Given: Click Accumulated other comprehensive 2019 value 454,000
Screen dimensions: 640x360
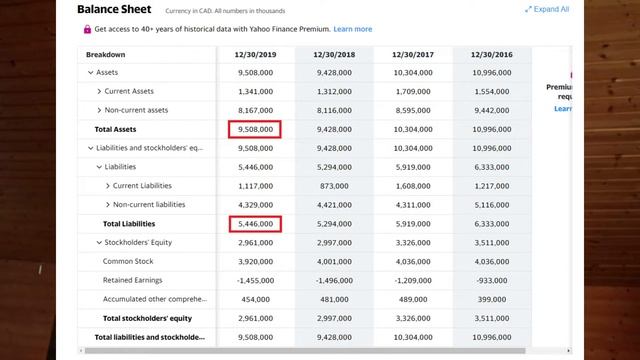Looking at the screenshot, I should pyautogui.click(x=256, y=299).
